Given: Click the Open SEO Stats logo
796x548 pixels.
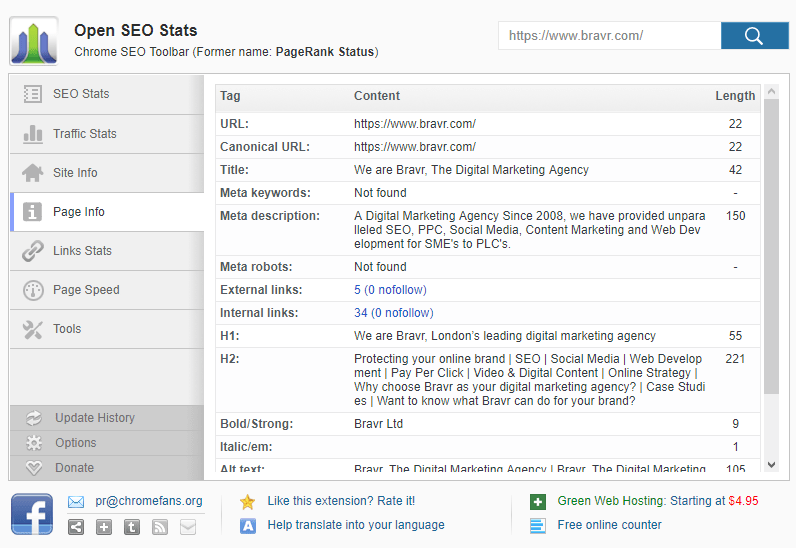Looking at the screenshot, I should coord(34,41).
